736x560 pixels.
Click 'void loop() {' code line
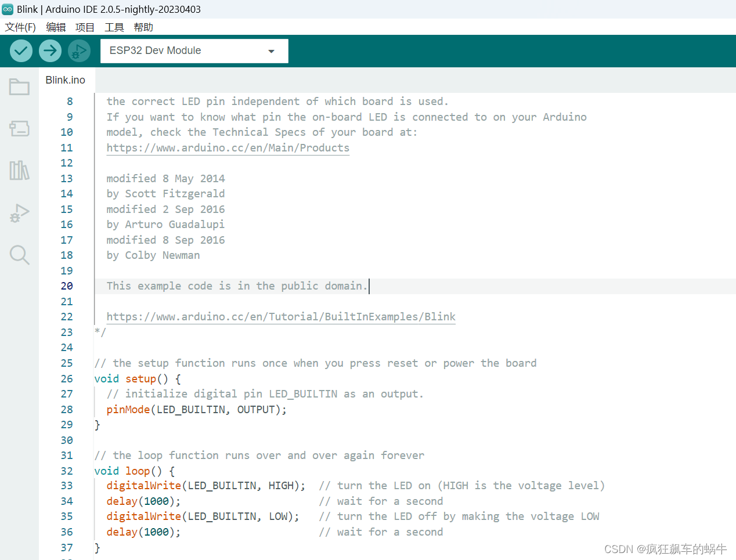coord(135,471)
